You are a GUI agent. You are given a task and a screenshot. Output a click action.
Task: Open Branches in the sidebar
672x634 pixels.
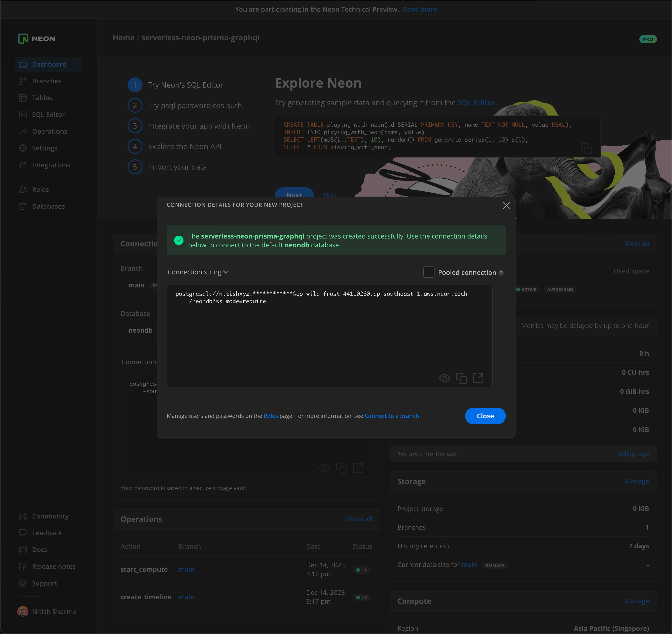tap(46, 81)
